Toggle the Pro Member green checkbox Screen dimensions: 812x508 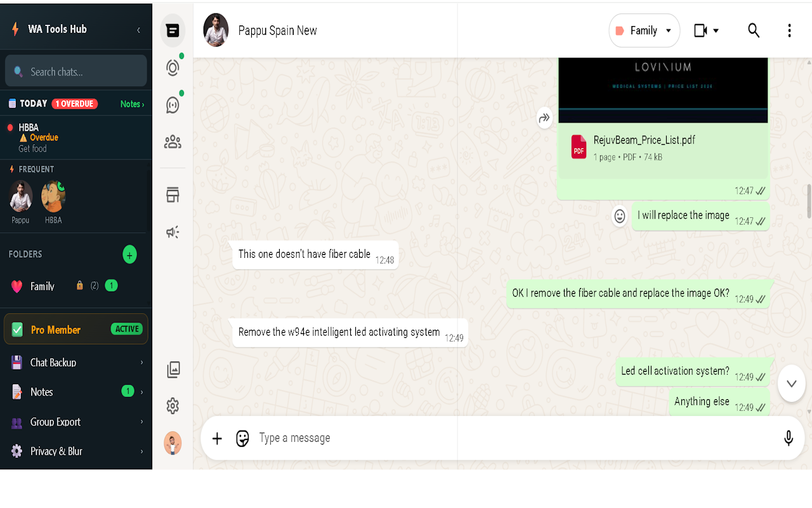click(x=17, y=330)
